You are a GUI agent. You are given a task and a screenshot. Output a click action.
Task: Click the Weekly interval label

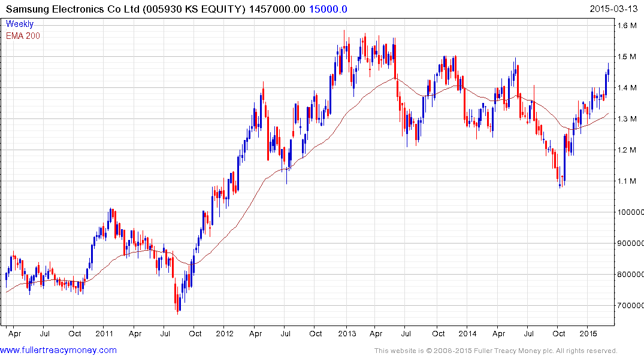[x=20, y=25]
